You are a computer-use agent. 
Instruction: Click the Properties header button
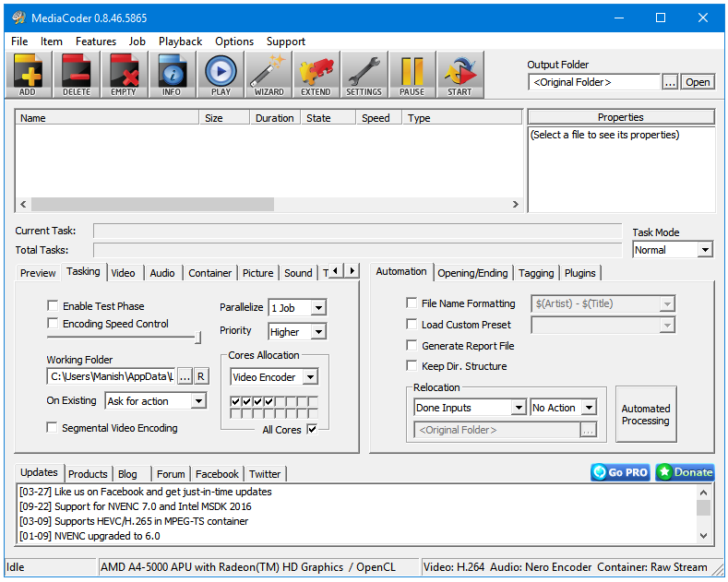pyautogui.click(x=621, y=117)
